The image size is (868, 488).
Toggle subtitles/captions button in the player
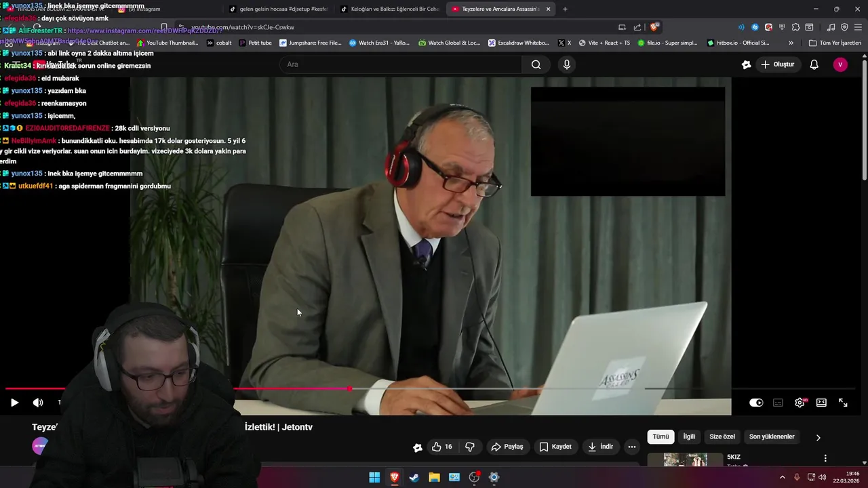[x=778, y=403]
